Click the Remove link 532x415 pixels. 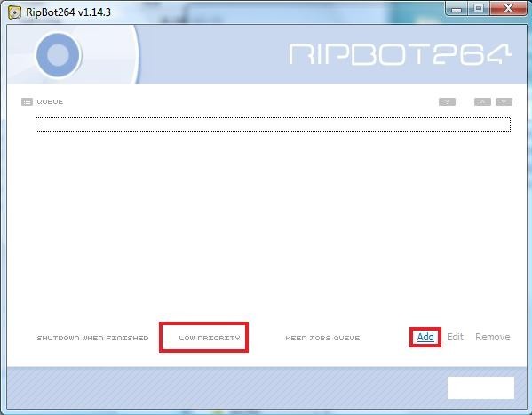[x=493, y=337]
